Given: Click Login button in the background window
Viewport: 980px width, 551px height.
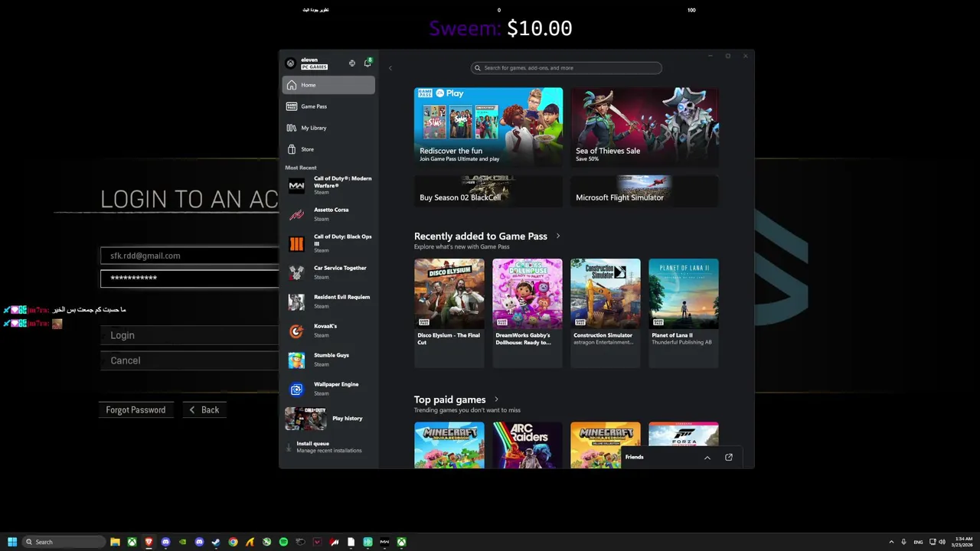Looking at the screenshot, I should pos(189,335).
